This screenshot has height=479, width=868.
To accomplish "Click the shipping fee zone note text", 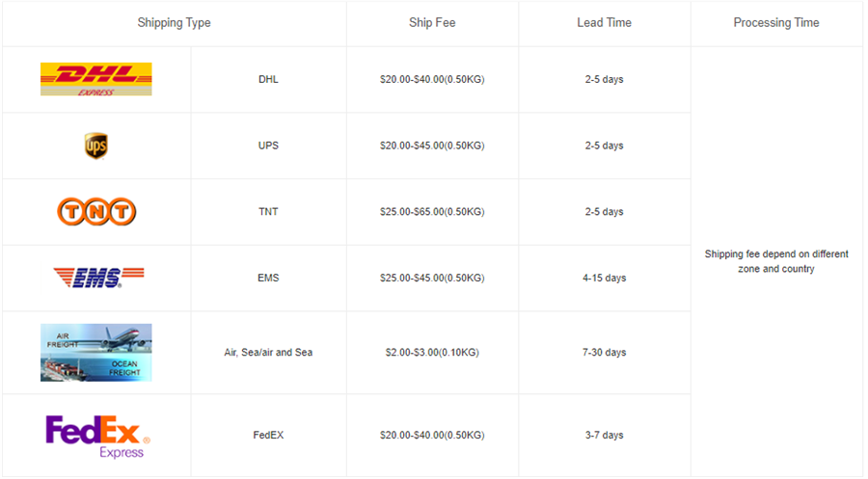I will click(x=776, y=261).
